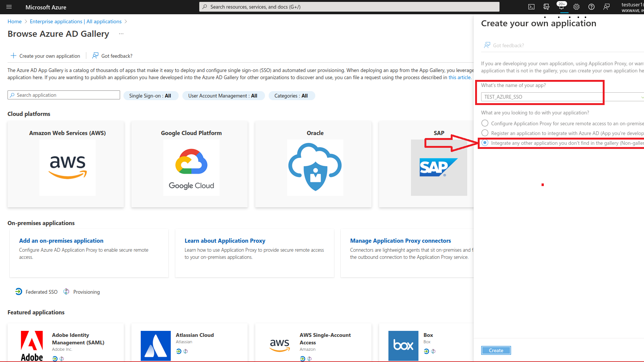Screen dimensions: 644x362
Task: Select the SAP platform tile
Action: click(426, 164)
